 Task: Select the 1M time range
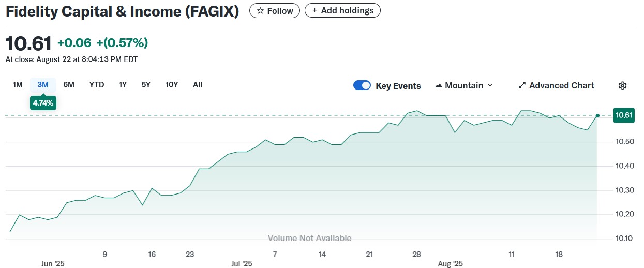tap(18, 85)
